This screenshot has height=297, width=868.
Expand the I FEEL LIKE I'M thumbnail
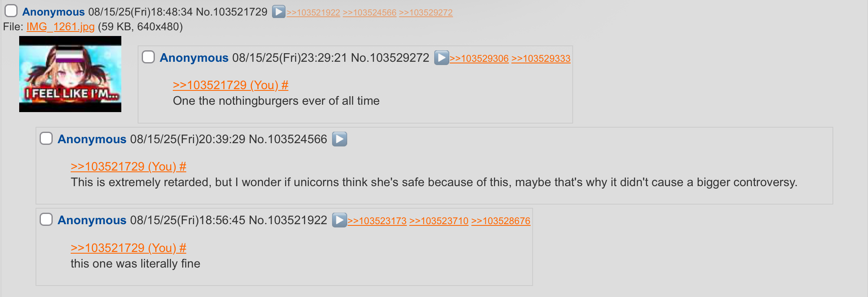(x=70, y=74)
